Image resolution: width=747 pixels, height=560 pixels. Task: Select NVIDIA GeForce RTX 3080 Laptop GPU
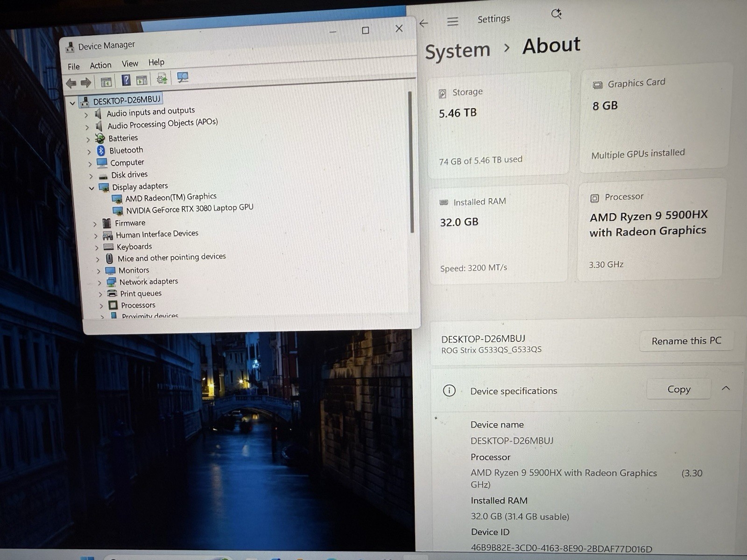[x=190, y=208]
